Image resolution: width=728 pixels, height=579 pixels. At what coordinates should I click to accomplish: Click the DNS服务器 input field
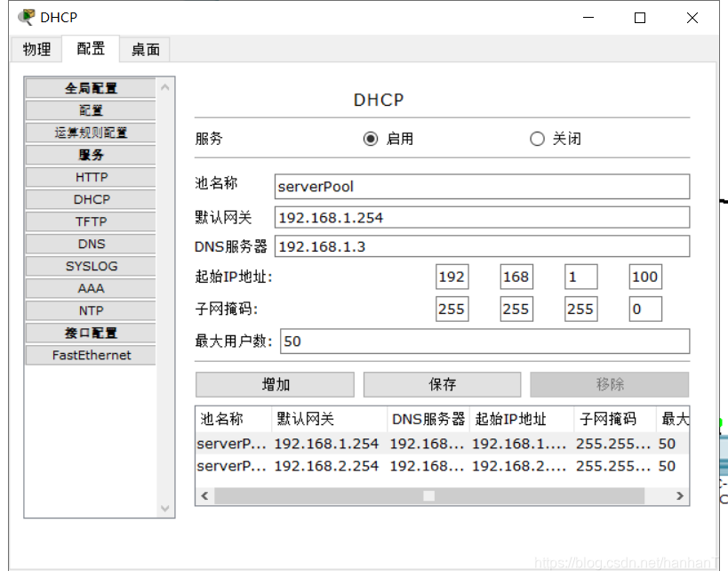tap(482, 246)
